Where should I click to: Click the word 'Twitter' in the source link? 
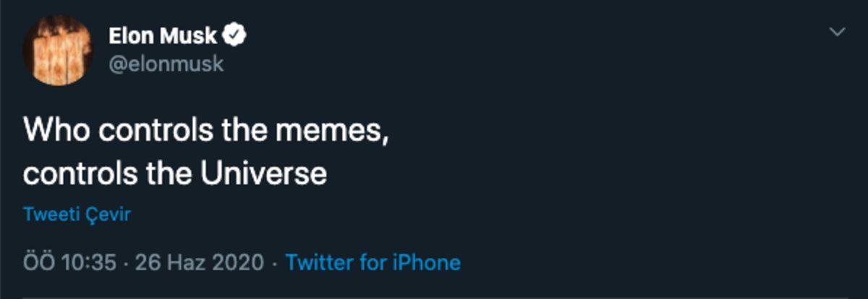(317, 262)
